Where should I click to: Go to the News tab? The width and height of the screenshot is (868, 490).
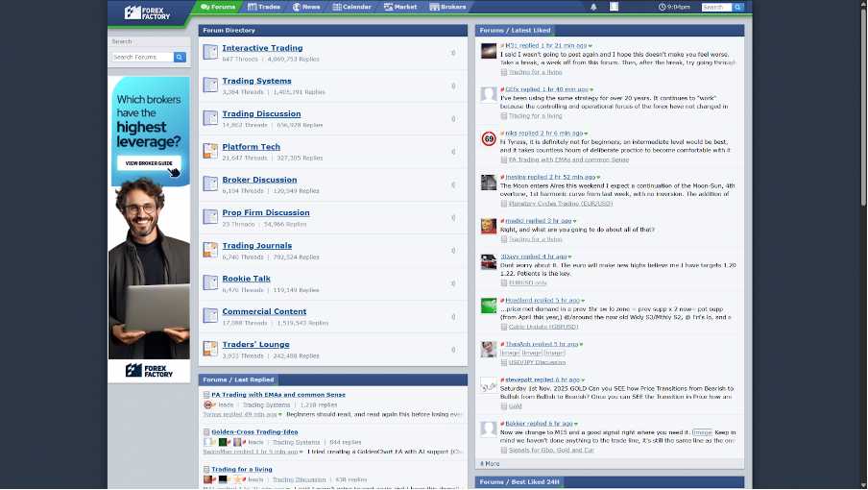pyautogui.click(x=306, y=7)
